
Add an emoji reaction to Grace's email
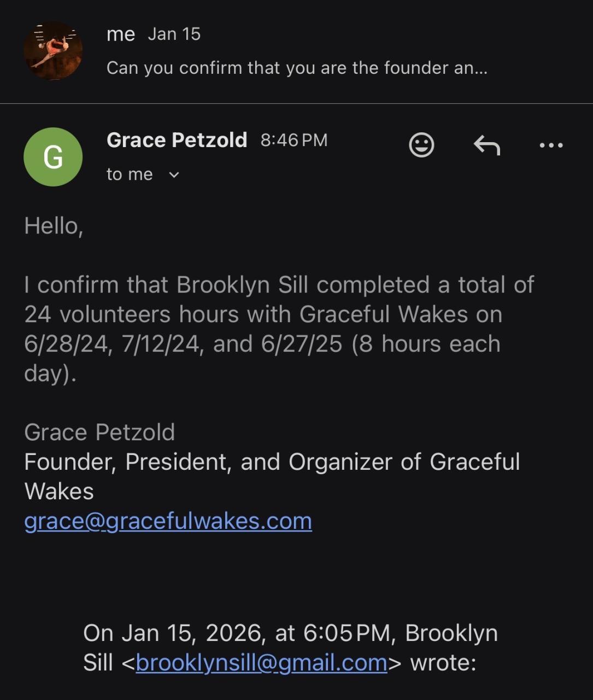(421, 145)
